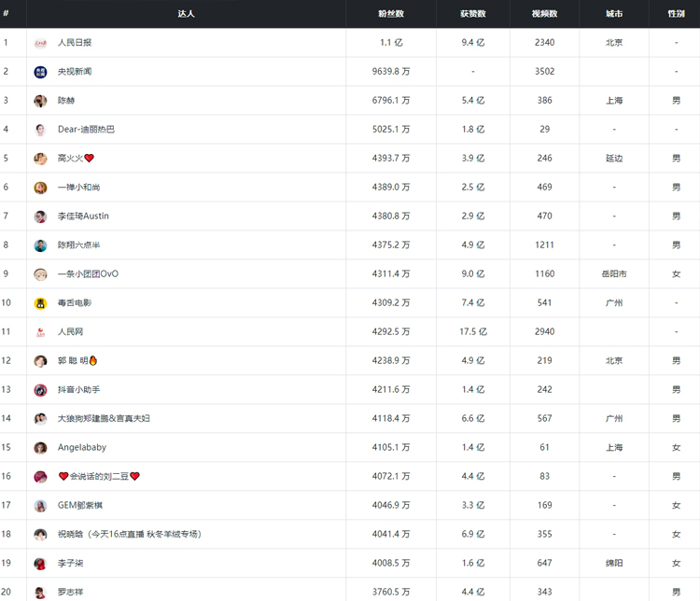Select the video count 1211

coord(545,245)
